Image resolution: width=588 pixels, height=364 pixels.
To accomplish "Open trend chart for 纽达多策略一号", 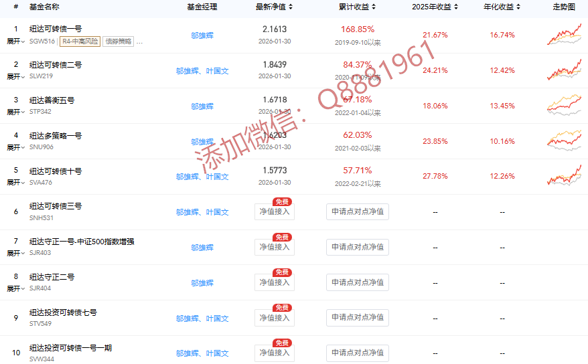I will click(564, 141).
